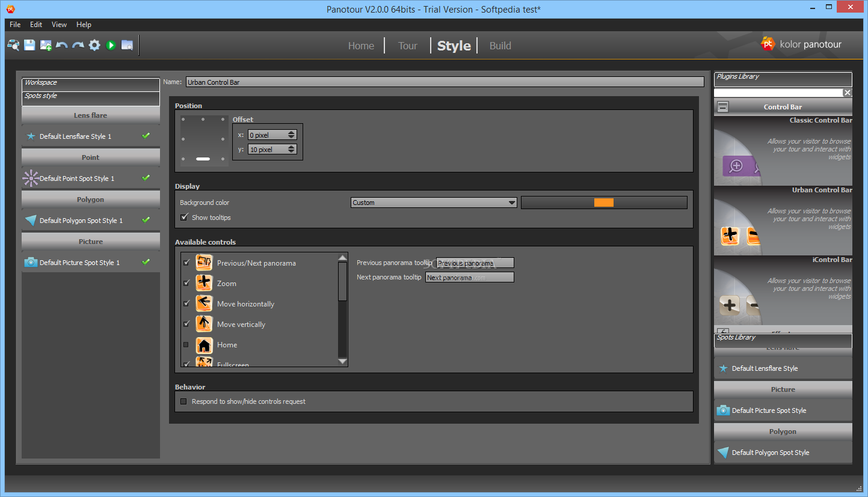Click camera icon of Default Picture Spot Style 1
This screenshot has width=868, height=497.
pyautogui.click(x=31, y=263)
